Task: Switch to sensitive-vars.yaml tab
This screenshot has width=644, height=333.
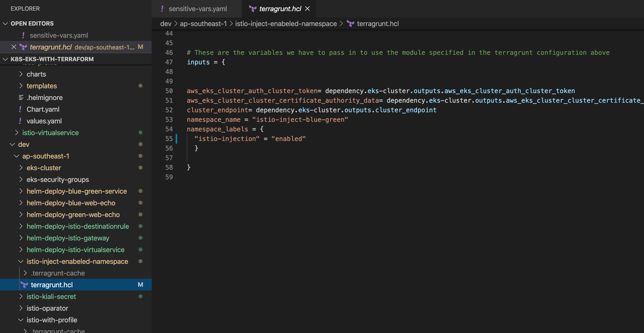Action: 197,9
